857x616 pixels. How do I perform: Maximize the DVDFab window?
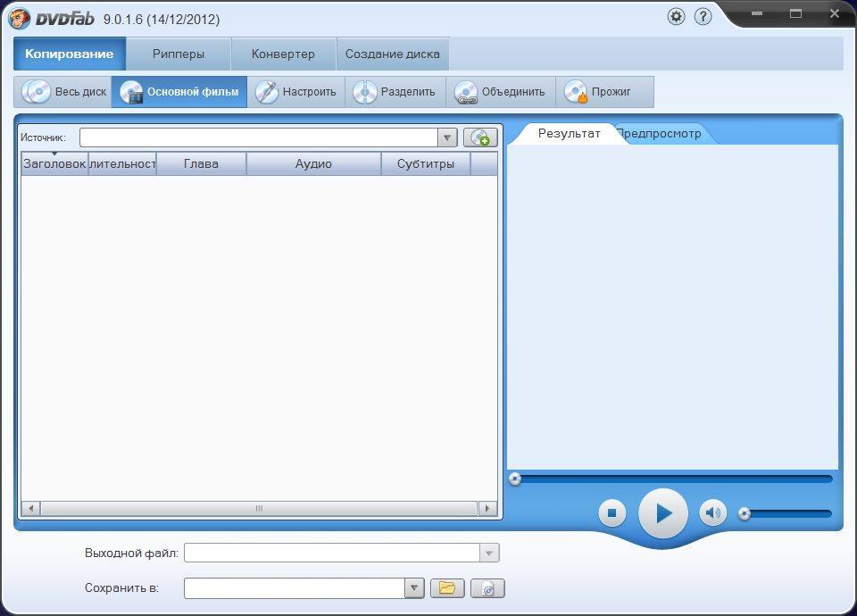795,13
